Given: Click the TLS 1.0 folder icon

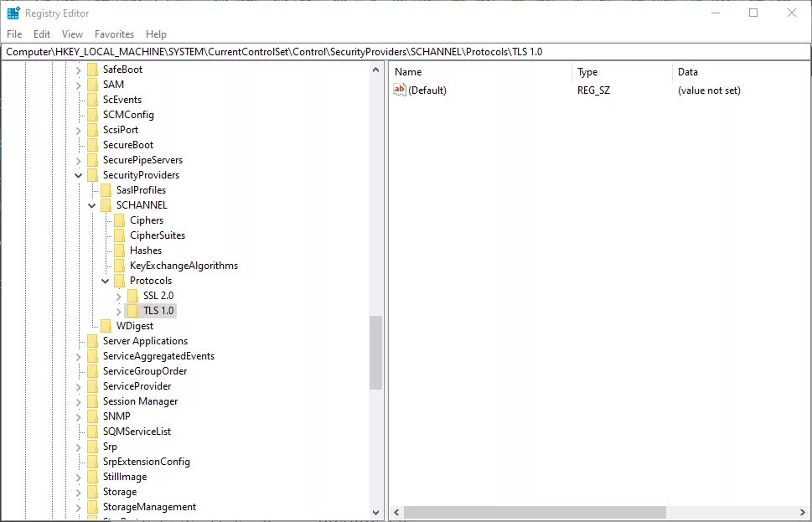Looking at the screenshot, I should 132,311.
